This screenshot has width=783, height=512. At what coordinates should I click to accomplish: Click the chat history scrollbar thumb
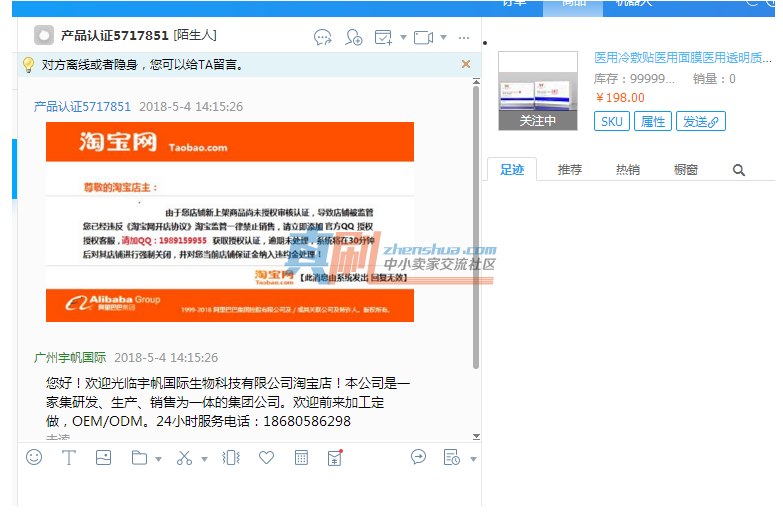tap(476, 227)
